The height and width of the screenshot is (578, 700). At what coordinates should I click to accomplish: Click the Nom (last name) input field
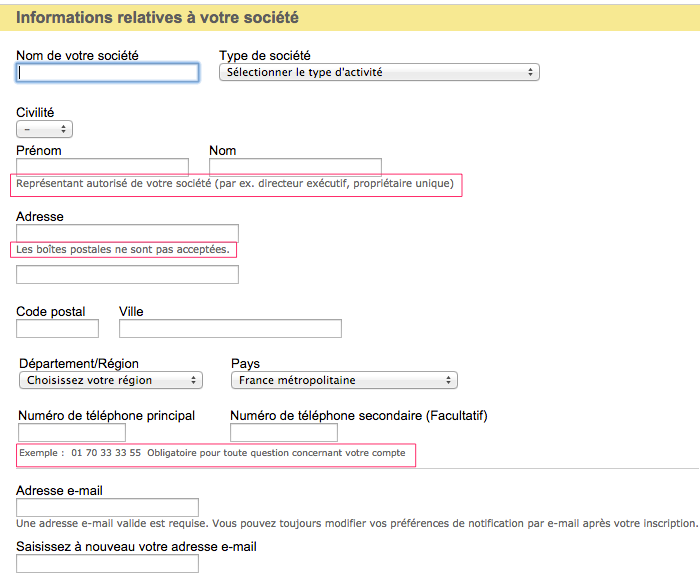(295, 166)
